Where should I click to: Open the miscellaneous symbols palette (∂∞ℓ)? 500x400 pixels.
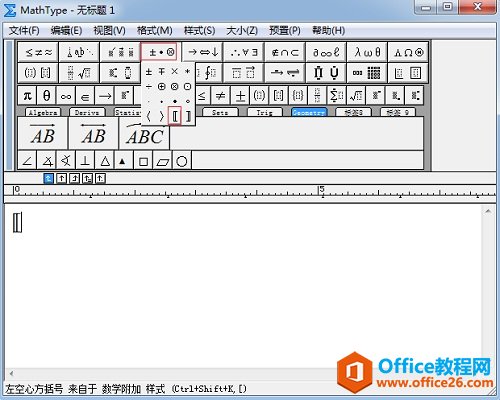pos(326,52)
